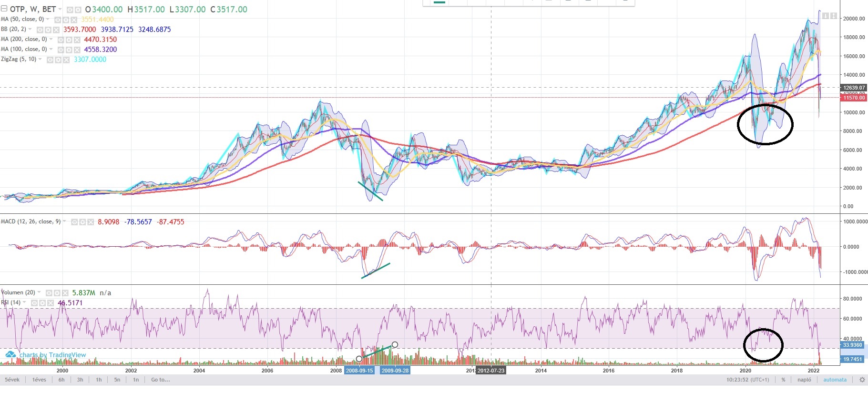Open MA (200, close, 0) settings gear
868x402 pixels.
(x=69, y=40)
